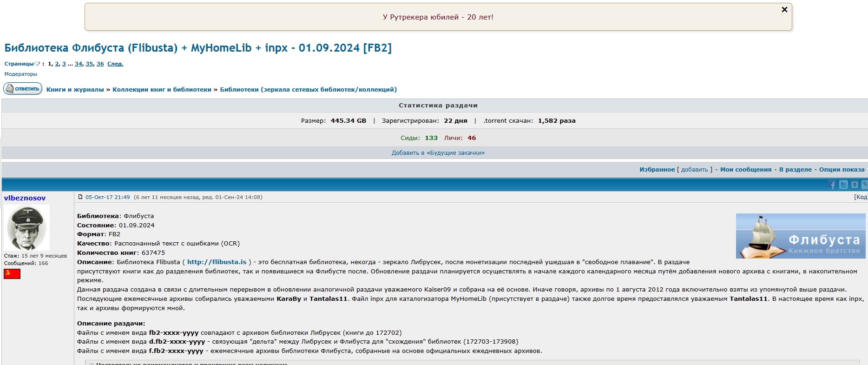Screen dimensions: 868x365
Task: Share the topic on Twitter
Action: click(x=843, y=185)
